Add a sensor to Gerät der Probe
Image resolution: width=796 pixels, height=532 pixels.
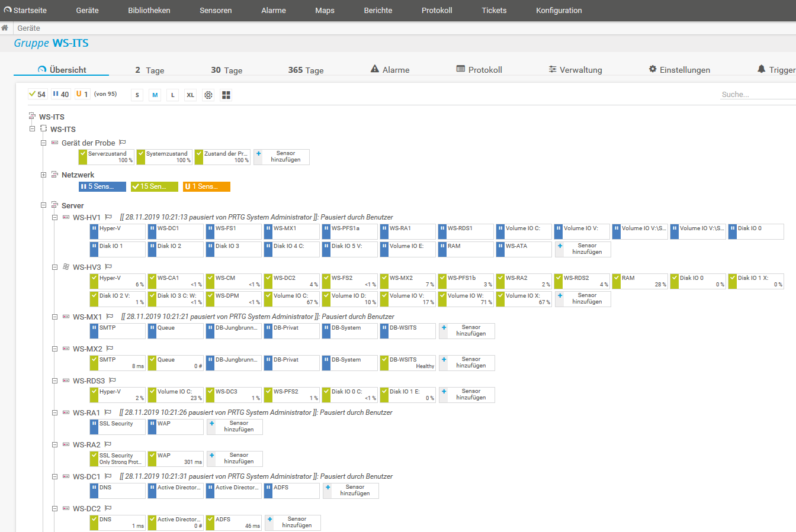(x=282, y=157)
